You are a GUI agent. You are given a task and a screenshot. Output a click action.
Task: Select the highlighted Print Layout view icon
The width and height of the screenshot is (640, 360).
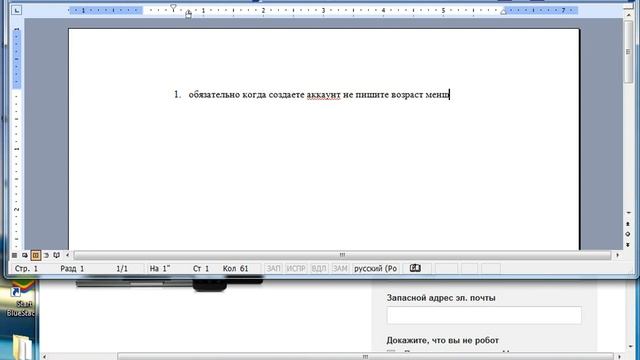(36, 256)
